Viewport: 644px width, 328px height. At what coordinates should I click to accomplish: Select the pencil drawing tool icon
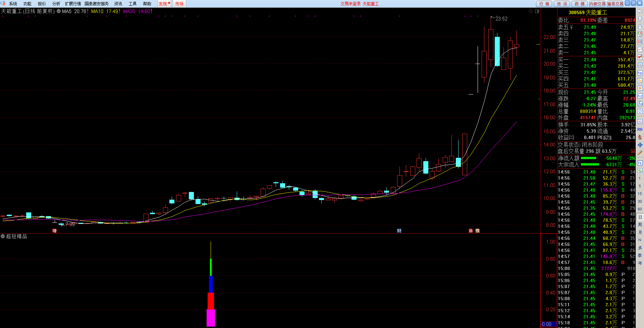point(640,153)
